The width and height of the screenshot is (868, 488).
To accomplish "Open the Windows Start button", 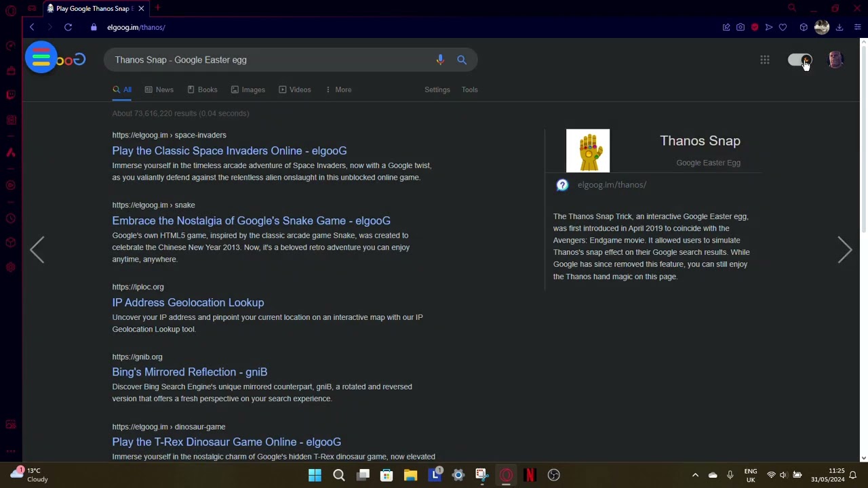I will point(315,475).
